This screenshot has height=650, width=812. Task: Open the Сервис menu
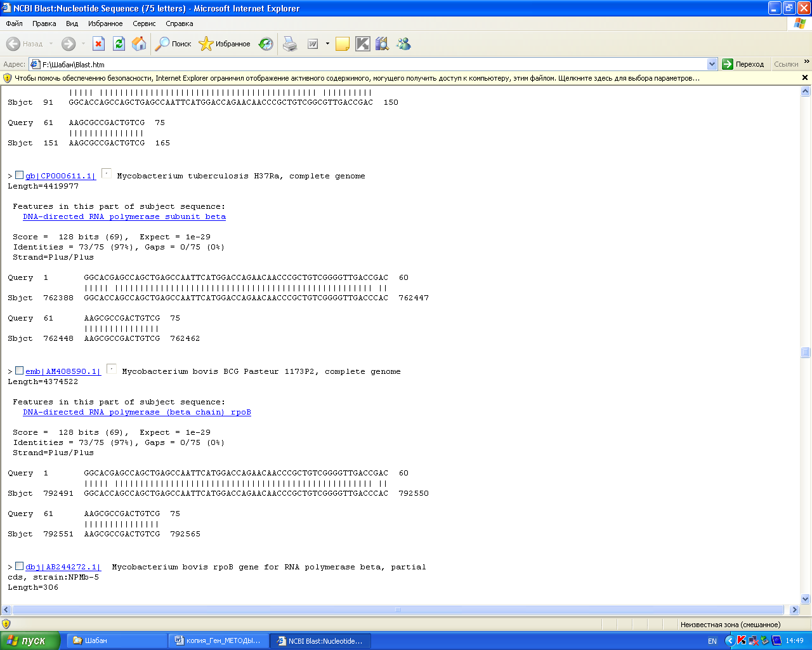pyautogui.click(x=144, y=23)
